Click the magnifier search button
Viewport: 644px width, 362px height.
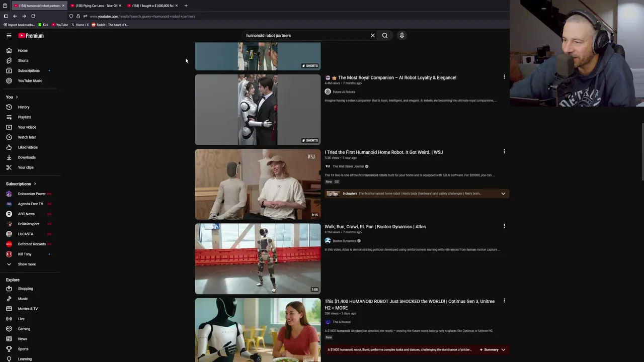tap(385, 36)
